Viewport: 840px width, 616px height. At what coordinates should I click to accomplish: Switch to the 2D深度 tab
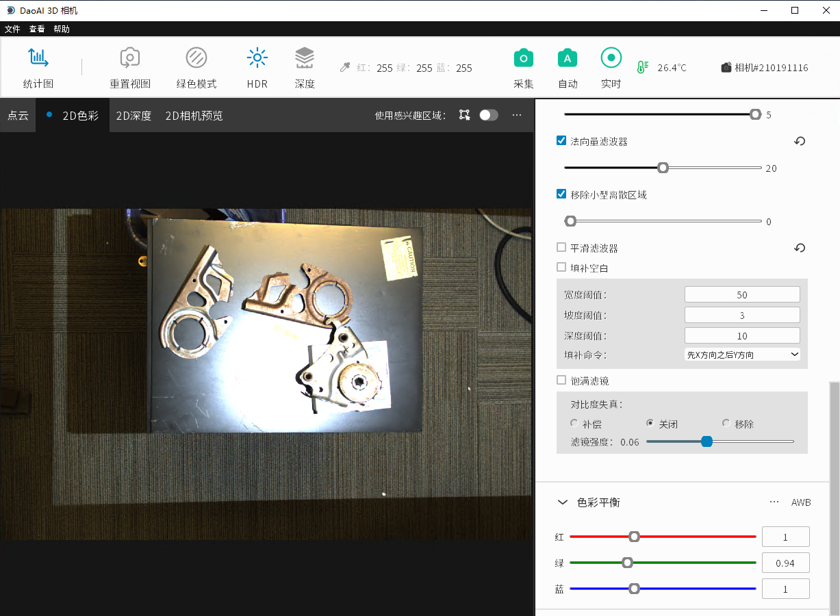click(133, 116)
